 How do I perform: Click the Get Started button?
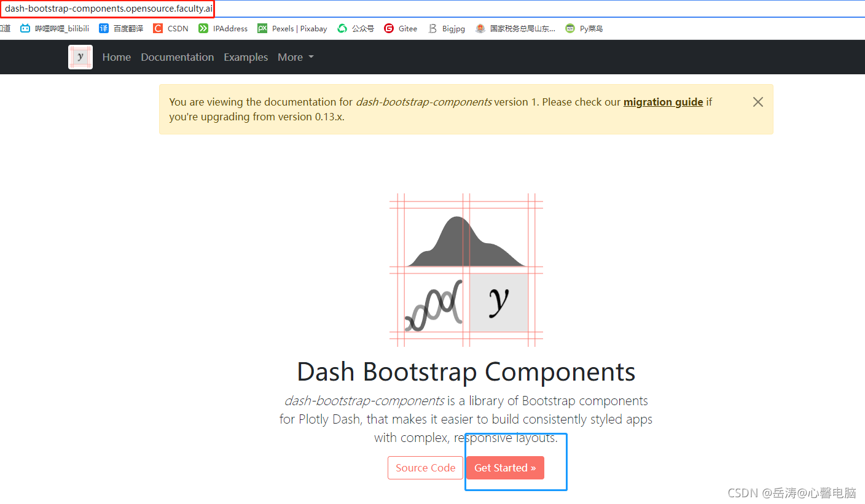coord(505,467)
